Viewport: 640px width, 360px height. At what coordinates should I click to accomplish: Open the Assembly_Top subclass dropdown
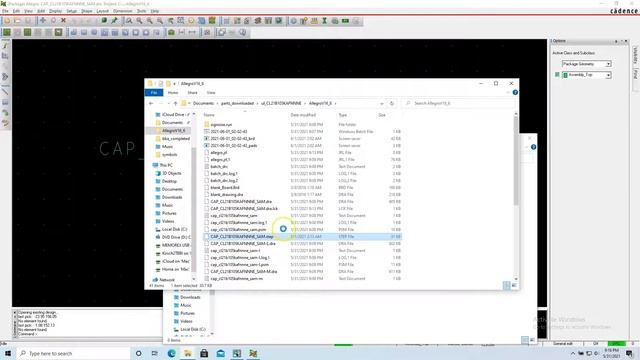pos(608,75)
